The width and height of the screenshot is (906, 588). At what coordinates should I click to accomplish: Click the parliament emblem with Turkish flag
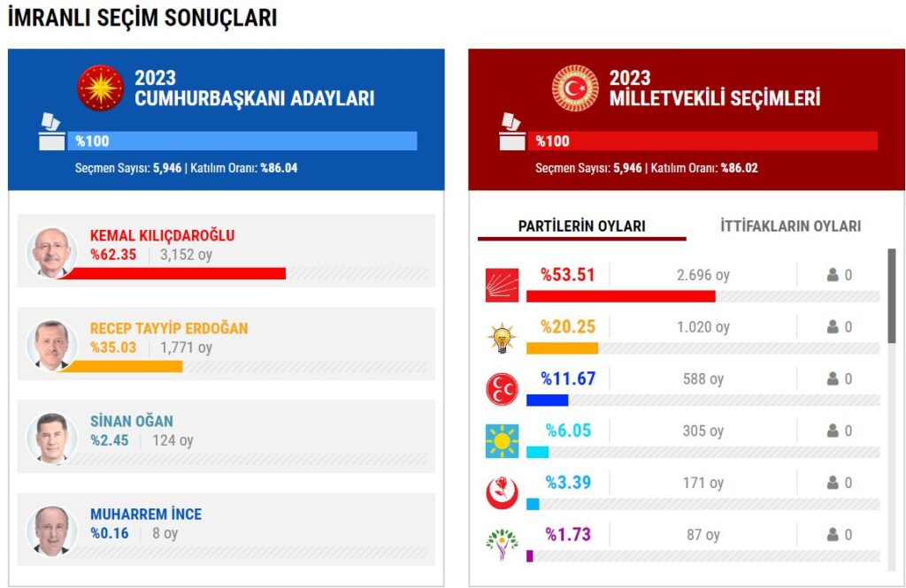point(575,88)
